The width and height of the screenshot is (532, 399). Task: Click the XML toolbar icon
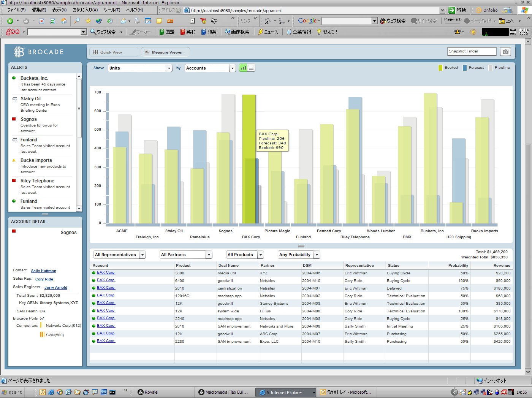[x=170, y=21]
